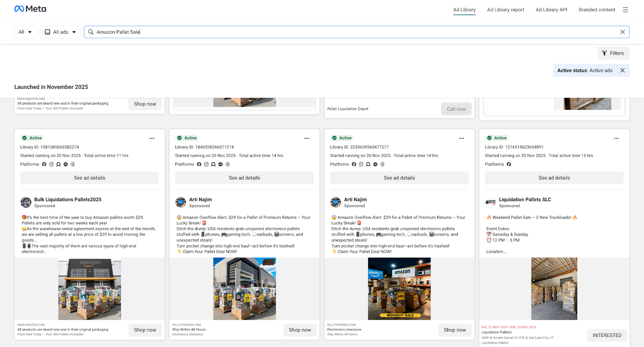This screenshot has height=347, width=644.
Task: Click Facebook platform icon on ad 1840598266571218
Action: (x=199, y=164)
